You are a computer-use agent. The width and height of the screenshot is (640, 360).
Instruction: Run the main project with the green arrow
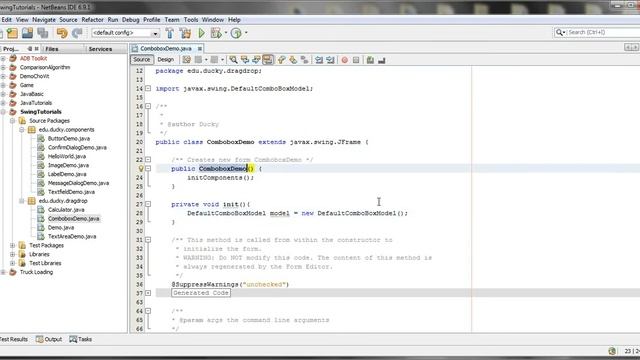coord(202,33)
